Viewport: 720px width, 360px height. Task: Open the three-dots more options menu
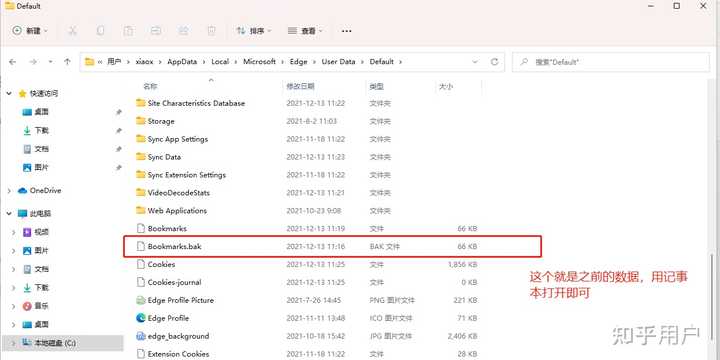point(346,31)
